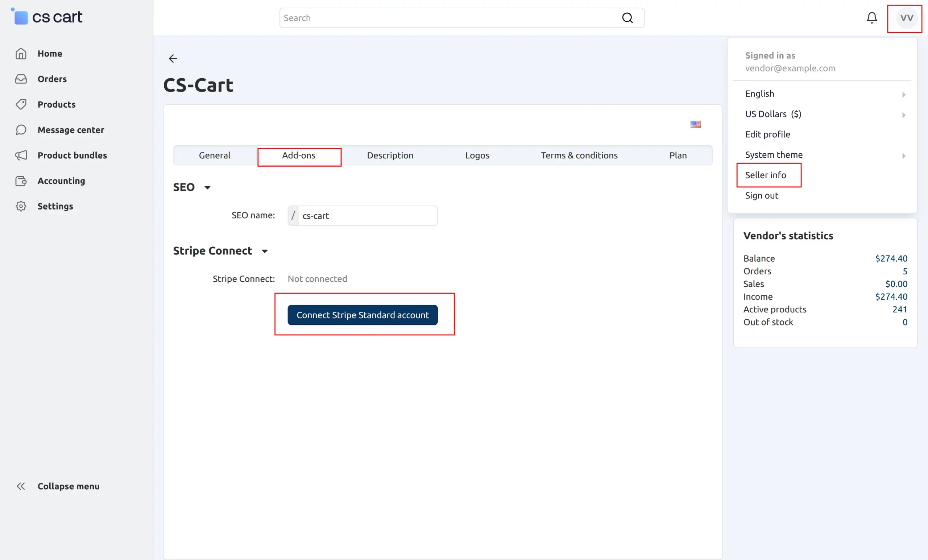
Task: Switch to the General tab
Action: 215,155
